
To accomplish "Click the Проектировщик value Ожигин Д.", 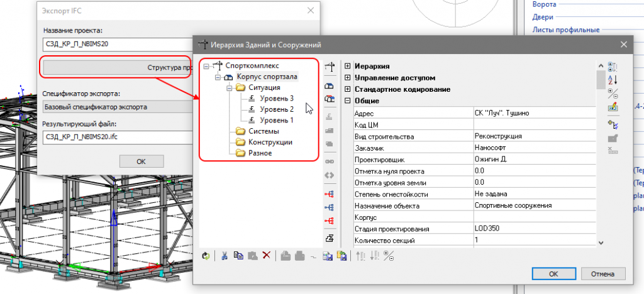I will tap(535, 159).
